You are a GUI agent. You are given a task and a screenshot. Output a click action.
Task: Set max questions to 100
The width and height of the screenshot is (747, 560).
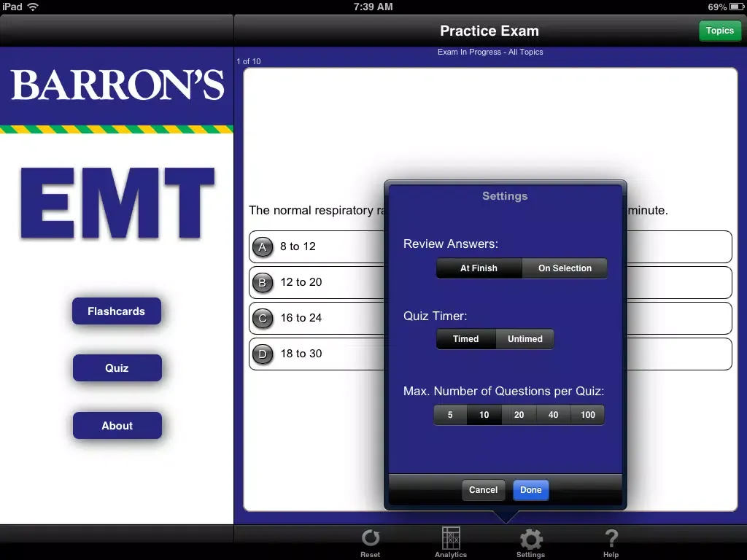tap(588, 415)
